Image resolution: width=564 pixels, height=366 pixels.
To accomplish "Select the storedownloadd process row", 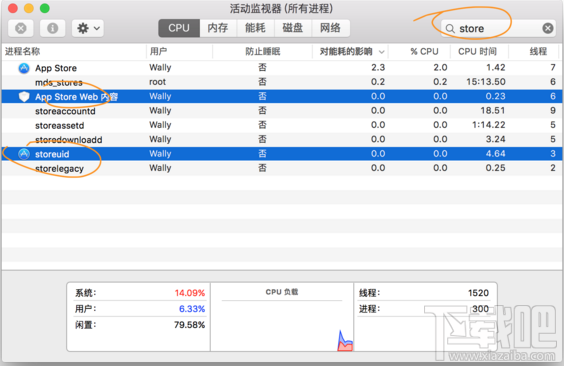I will point(282,139).
